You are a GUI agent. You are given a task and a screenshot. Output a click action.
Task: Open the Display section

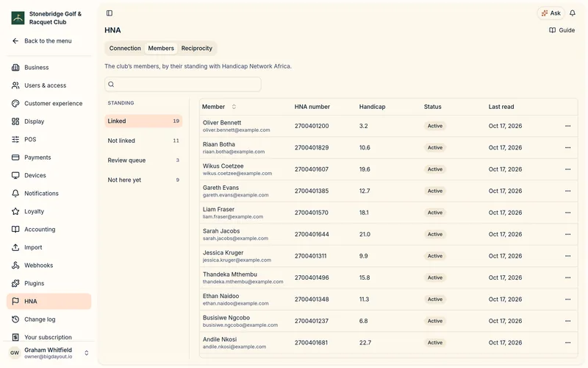(49, 121)
